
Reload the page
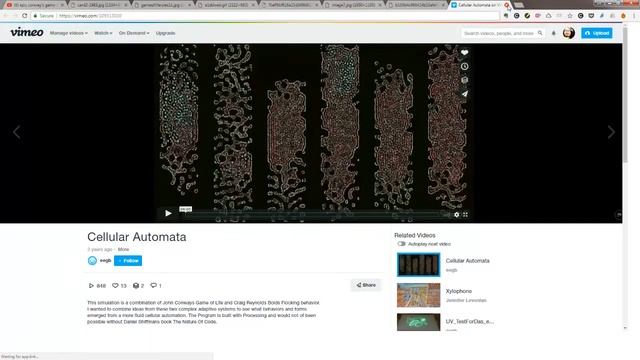pyautogui.click(x=24, y=16)
